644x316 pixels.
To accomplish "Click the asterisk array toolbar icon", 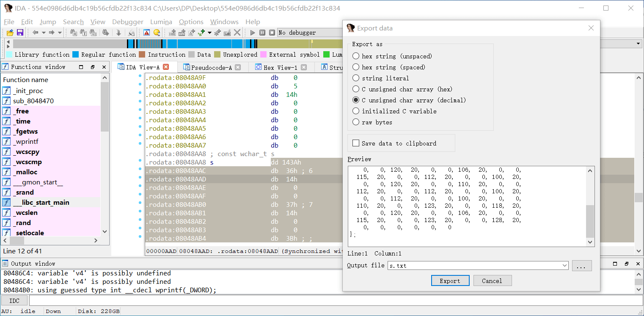I will point(217,33).
